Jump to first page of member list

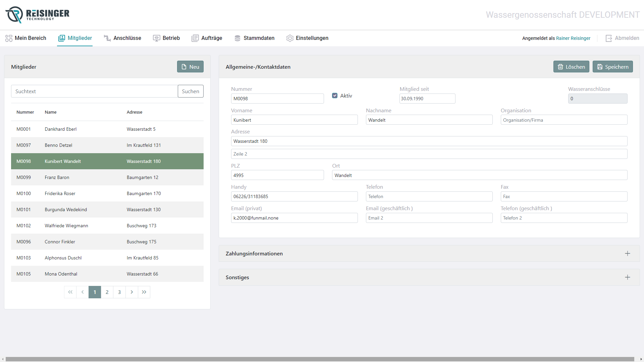[x=70, y=292]
